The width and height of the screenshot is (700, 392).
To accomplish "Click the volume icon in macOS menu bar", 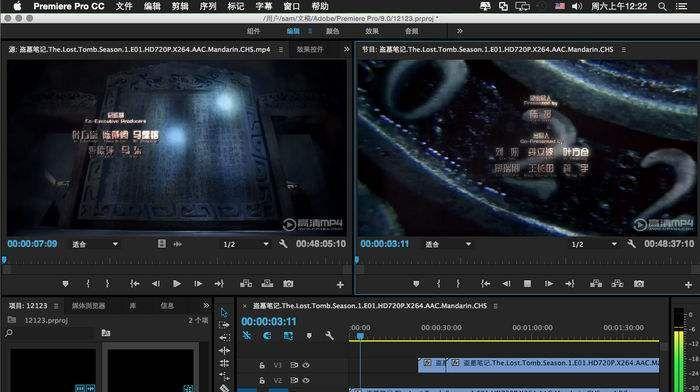I will point(577,6).
